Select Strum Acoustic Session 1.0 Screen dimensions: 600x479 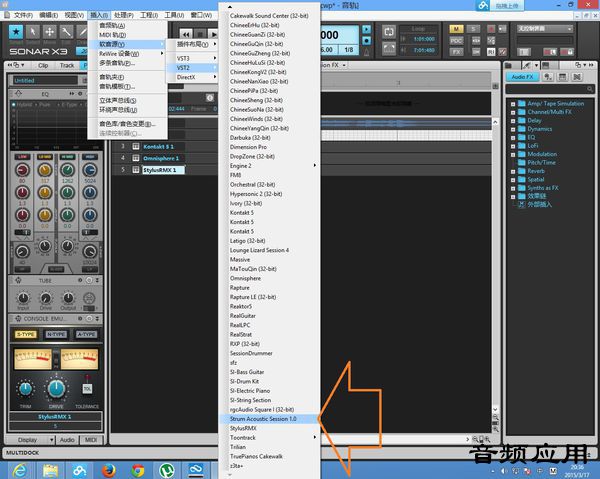[269, 419]
